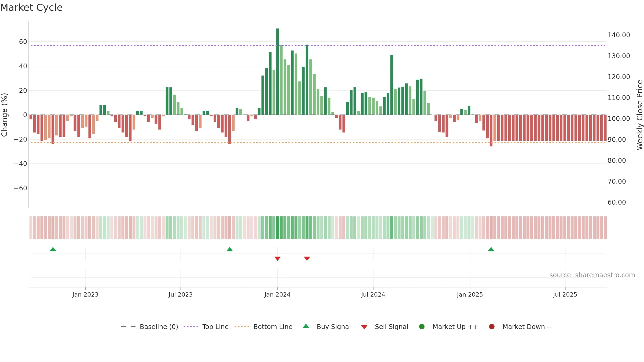Click the purple dotted Top Line legend sample

[191, 327]
